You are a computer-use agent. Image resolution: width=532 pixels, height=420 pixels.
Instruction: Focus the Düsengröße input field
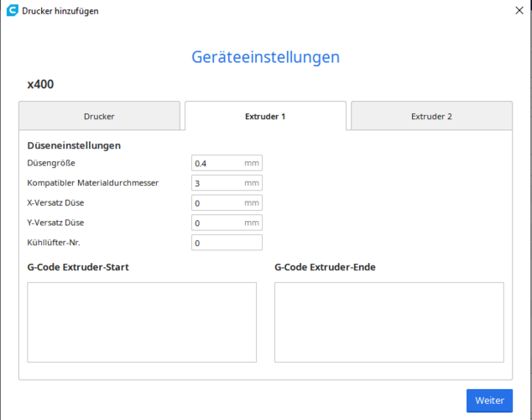[x=218, y=163]
